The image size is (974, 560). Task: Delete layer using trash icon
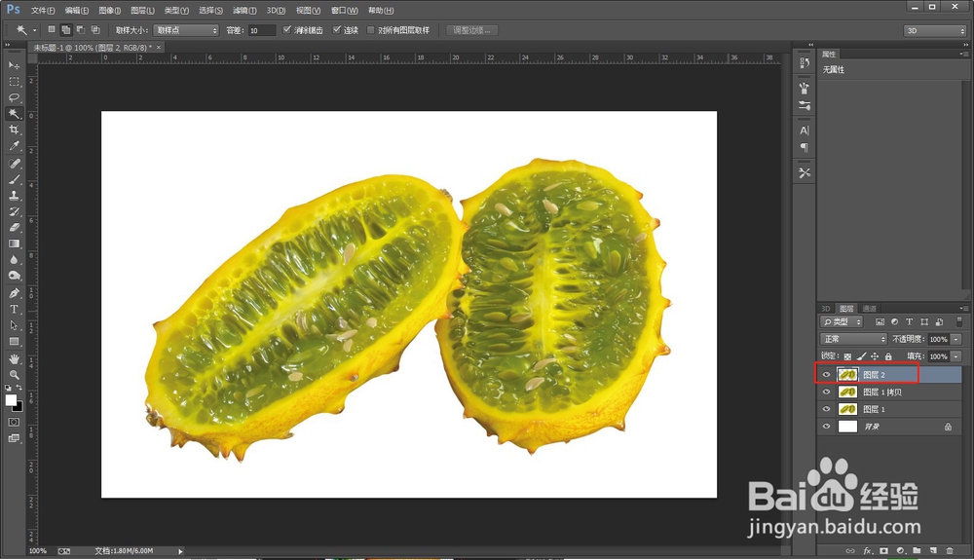950,551
